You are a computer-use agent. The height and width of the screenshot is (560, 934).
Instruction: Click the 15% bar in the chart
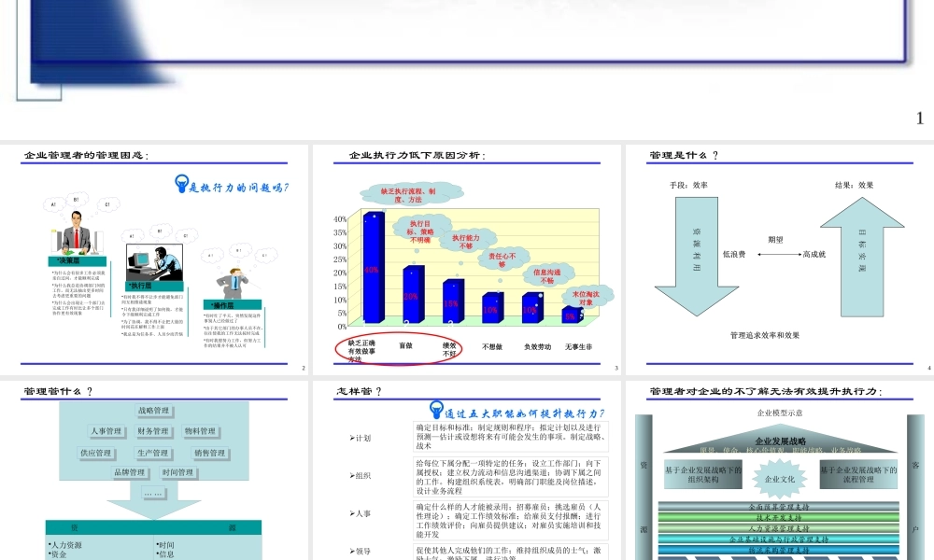(453, 301)
